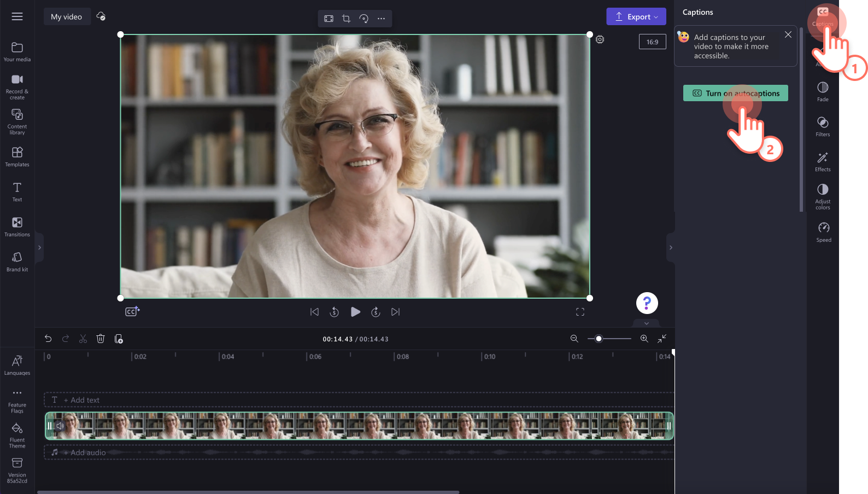Click the cloud sync status icon
Viewport: 868px width, 494px height.
pos(101,16)
